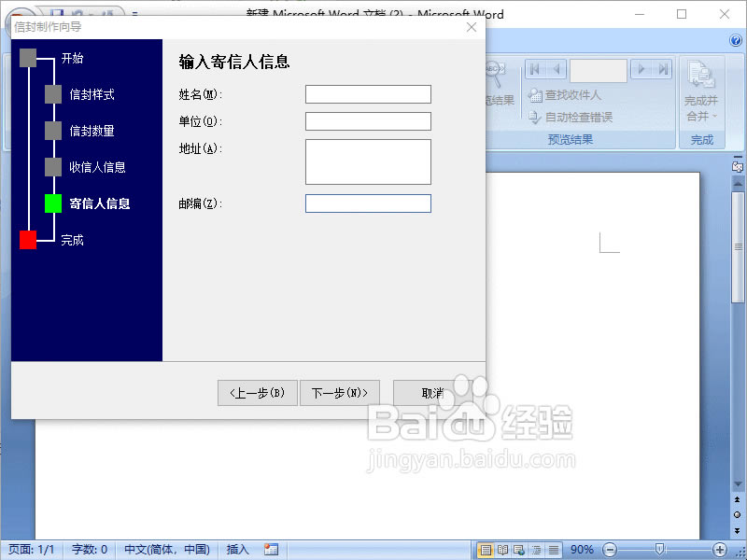Screen dimensions: 747x560
Task: Click the 地址 address text area
Action: 368,161
